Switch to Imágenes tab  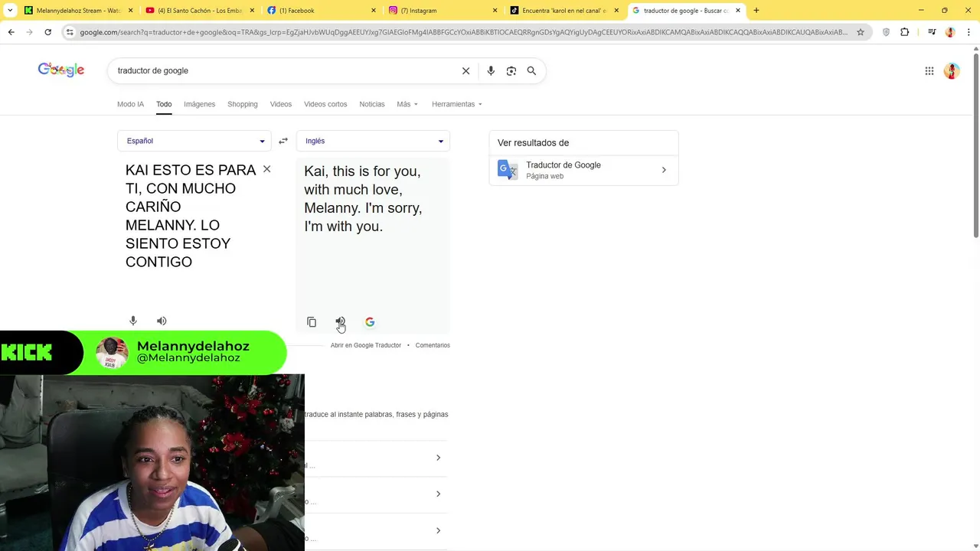click(199, 104)
